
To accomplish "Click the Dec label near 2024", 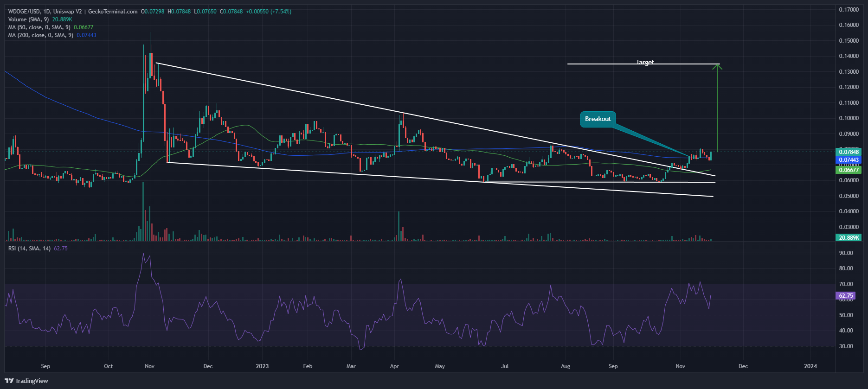I will [x=743, y=366].
